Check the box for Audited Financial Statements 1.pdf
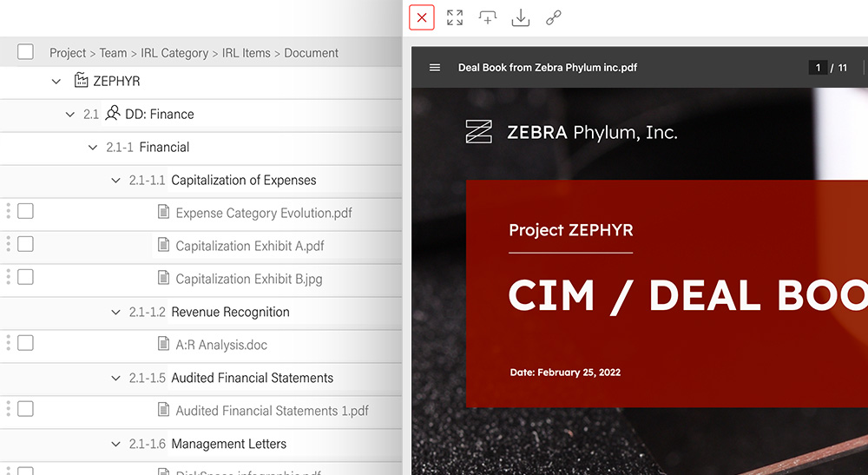 pyautogui.click(x=25, y=408)
